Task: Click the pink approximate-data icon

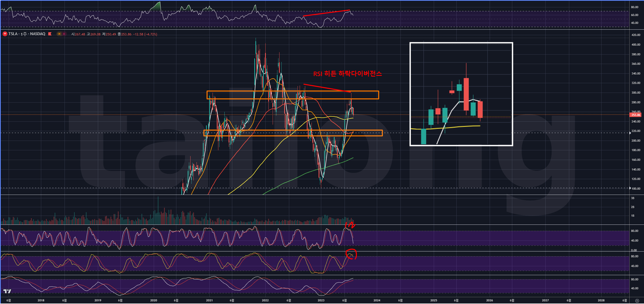Action: pos(64,34)
